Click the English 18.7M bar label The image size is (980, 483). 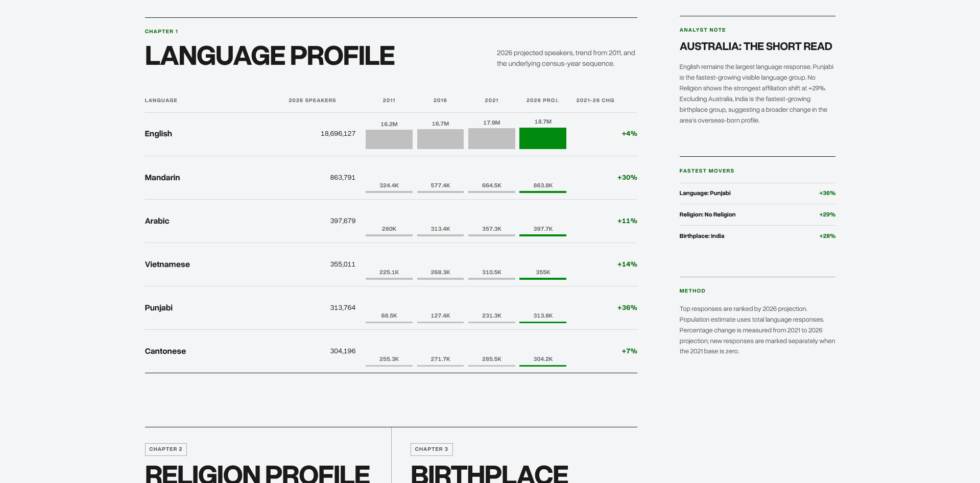click(543, 122)
